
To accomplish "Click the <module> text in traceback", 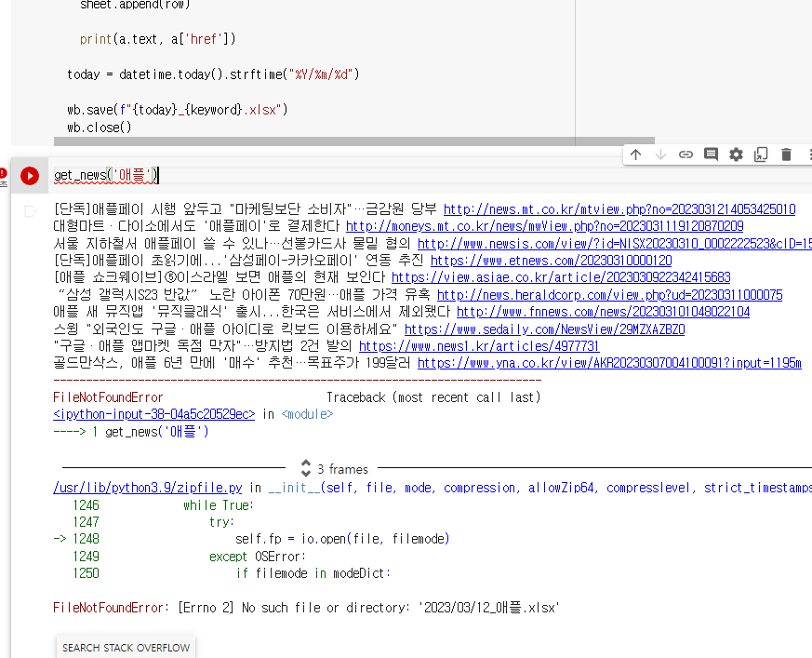I will pos(307,414).
